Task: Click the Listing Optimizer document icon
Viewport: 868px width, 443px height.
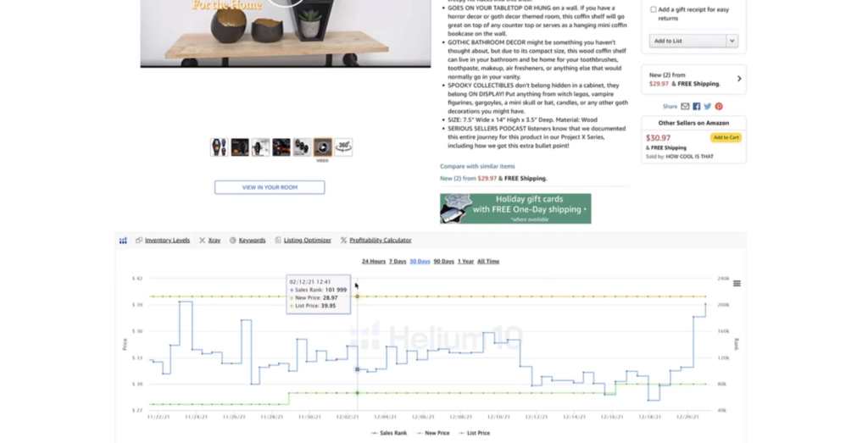Action: click(278, 240)
